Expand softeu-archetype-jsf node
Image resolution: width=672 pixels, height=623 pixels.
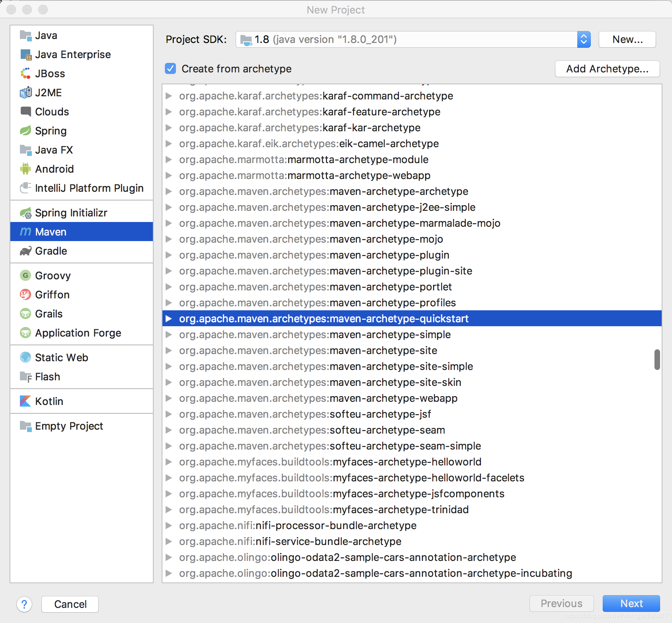[169, 414]
